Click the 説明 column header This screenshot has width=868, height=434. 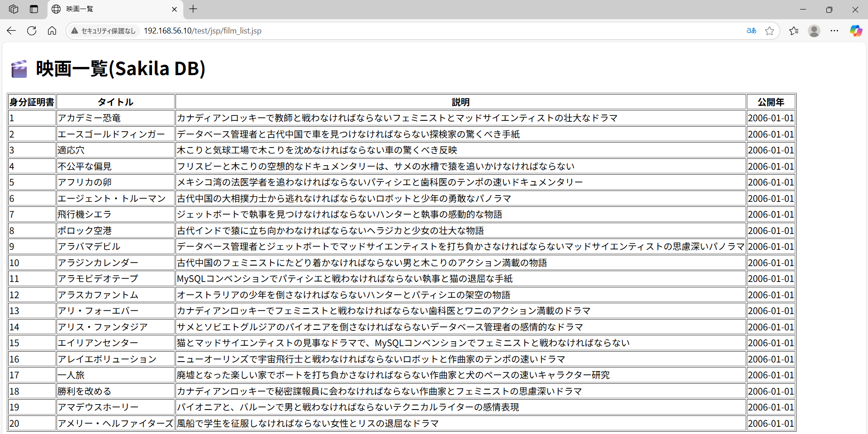pos(460,102)
